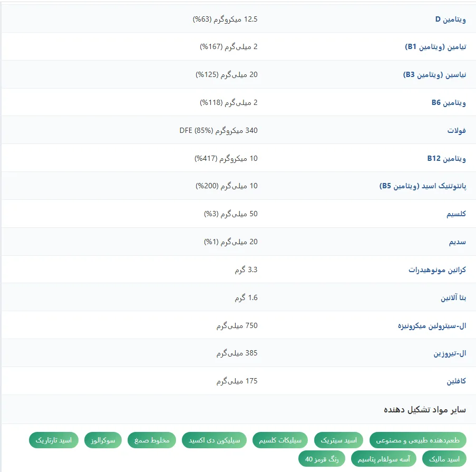Viewport: 476px width, 472px height.
Task: Click the طعم‌دهنده طبیعی و مصنوعی ingredient tag
Action: [x=417, y=440]
